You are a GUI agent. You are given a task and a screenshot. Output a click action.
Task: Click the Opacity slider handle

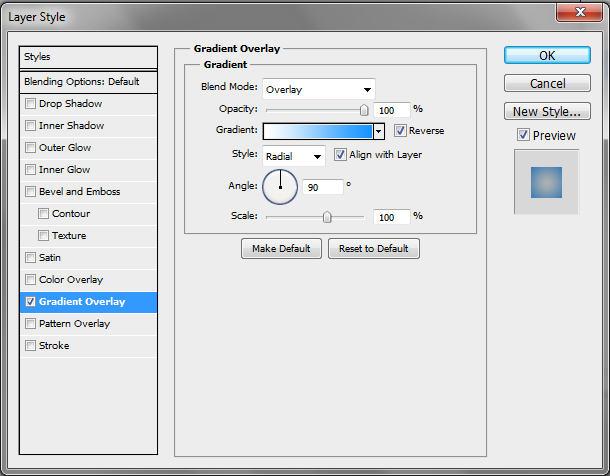coord(364,110)
